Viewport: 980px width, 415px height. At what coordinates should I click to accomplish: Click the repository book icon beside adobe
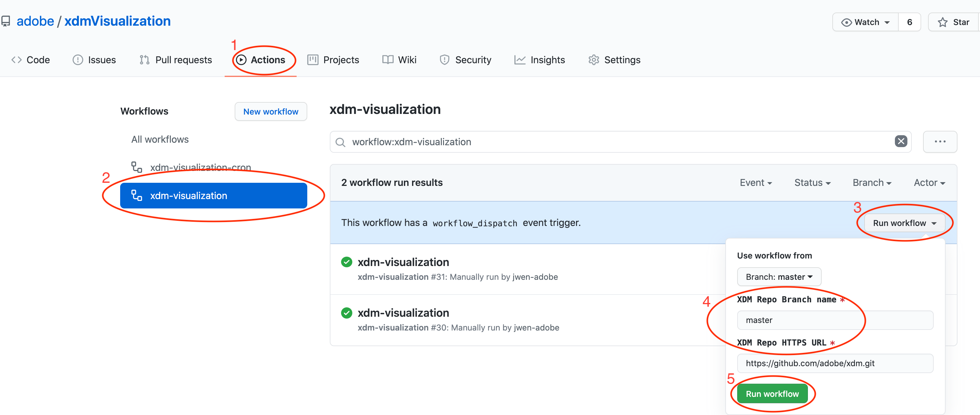pos(5,21)
